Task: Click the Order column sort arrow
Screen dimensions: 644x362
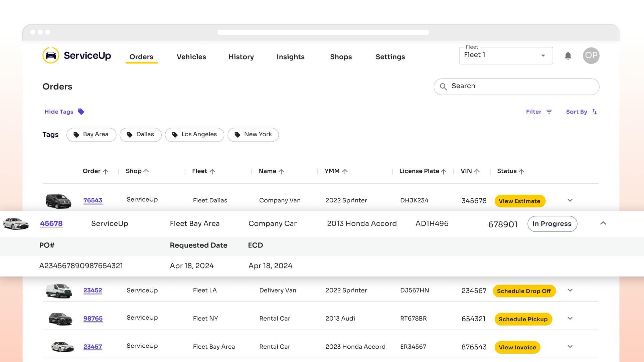Action: point(106,172)
